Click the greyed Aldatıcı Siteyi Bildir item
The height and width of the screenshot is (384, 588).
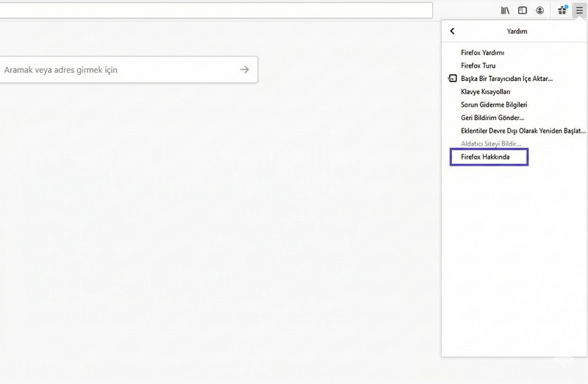coord(490,144)
